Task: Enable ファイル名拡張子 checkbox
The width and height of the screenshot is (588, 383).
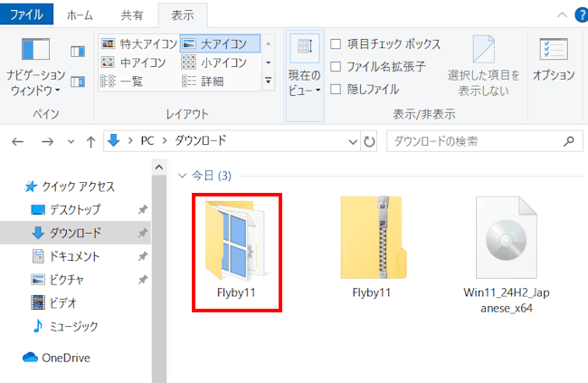Action: click(336, 67)
